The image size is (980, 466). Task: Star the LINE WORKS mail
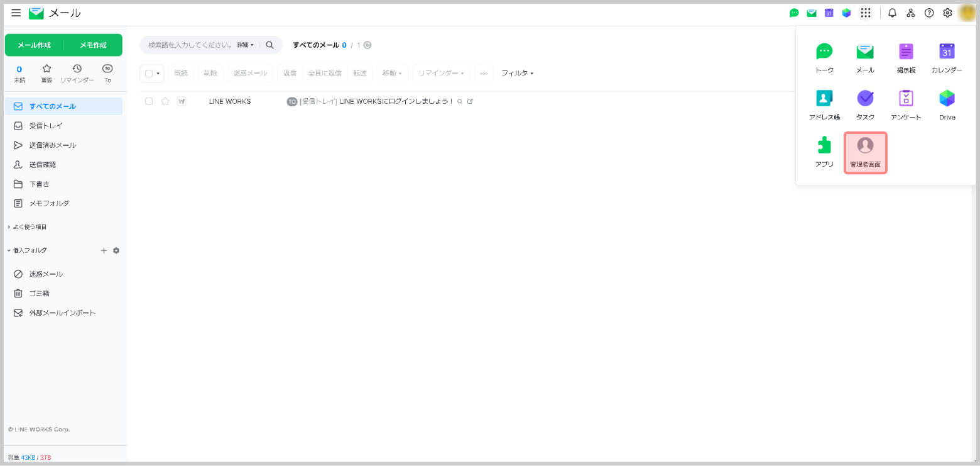click(165, 101)
